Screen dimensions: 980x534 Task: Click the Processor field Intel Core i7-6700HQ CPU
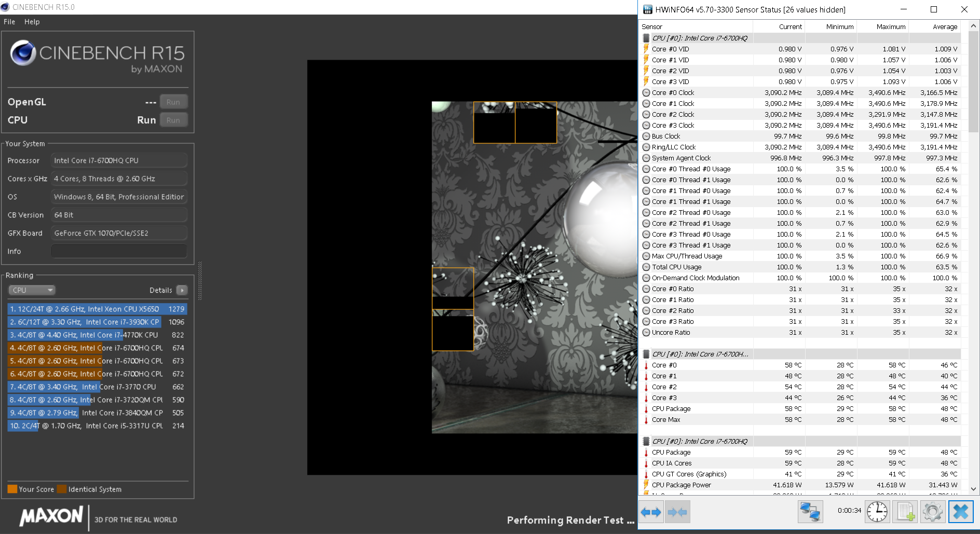pos(119,160)
